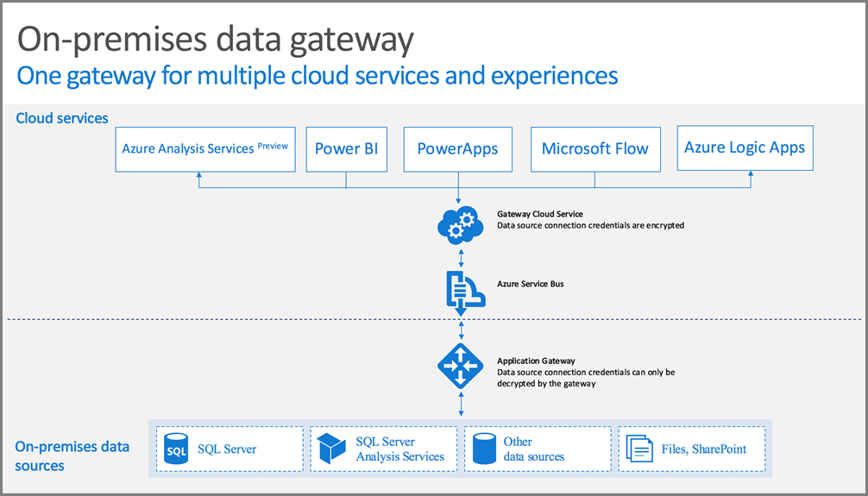Click the On-premises data gateway title

216,40
